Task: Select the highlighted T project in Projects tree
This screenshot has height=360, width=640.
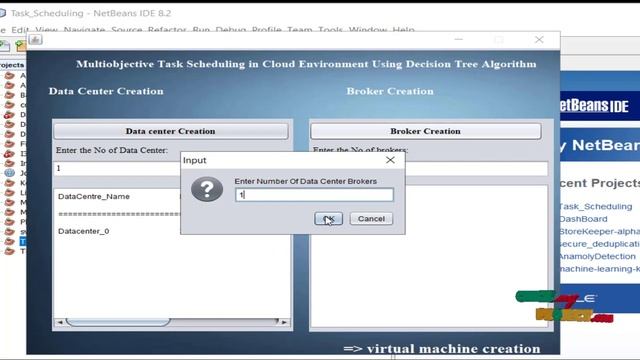Action: coord(22,242)
